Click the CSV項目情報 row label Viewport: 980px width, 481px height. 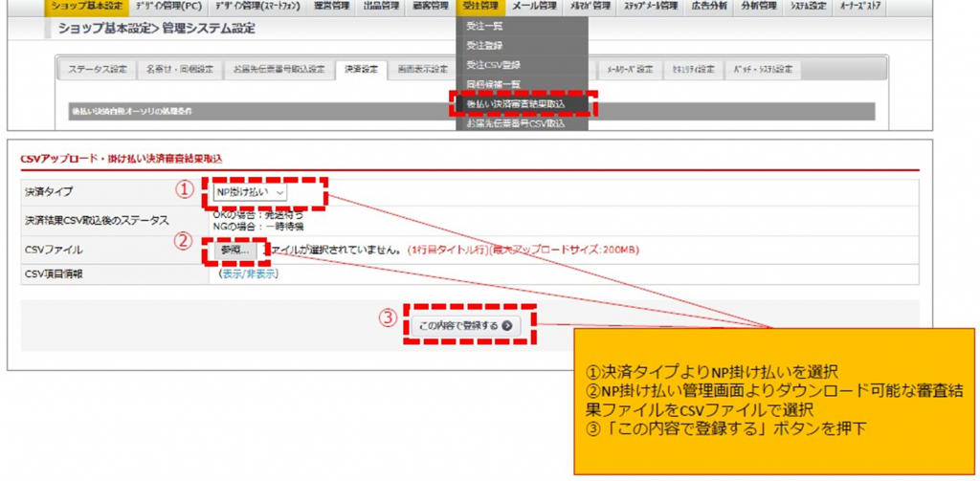point(54,273)
